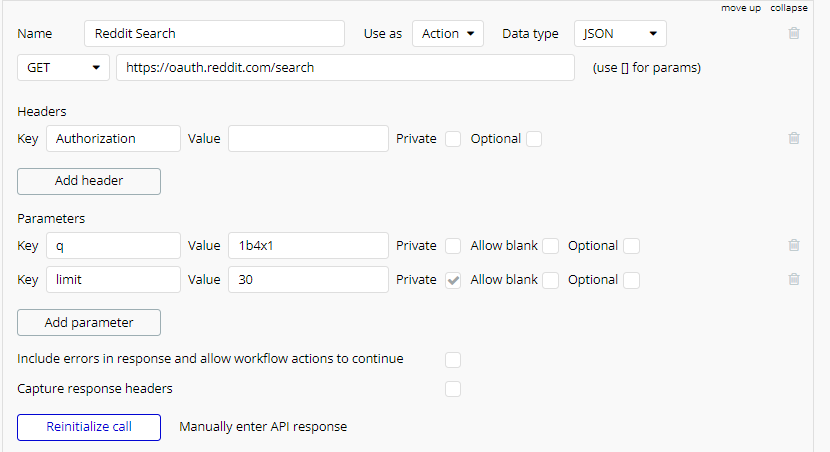Remove the limit parameter with trash icon
Viewport: 830px width, 452px height.
(x=794, y=280)
